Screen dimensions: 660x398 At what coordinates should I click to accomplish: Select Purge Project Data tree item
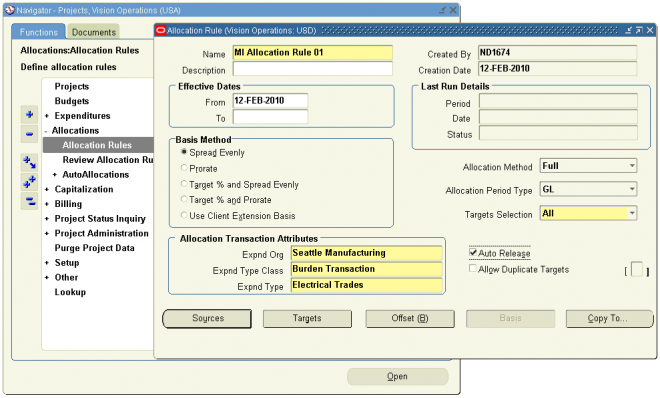coord(94,248)
